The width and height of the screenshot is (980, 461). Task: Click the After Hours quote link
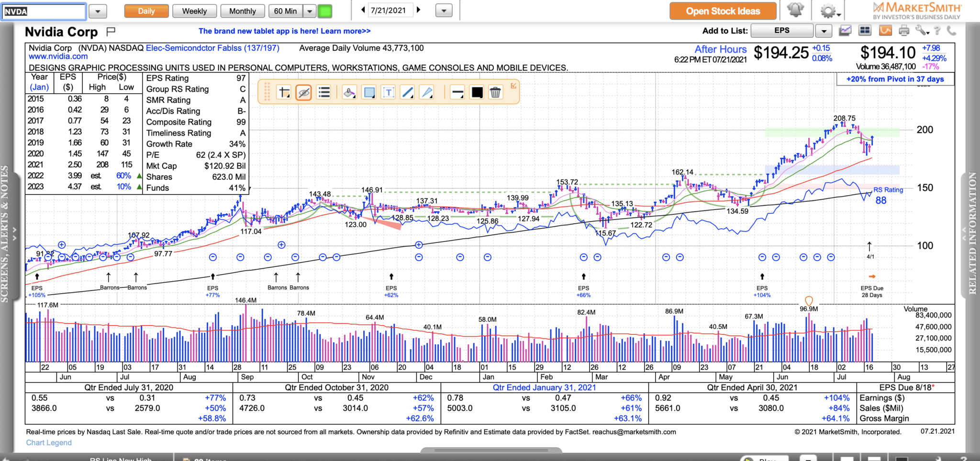[721, 49]
